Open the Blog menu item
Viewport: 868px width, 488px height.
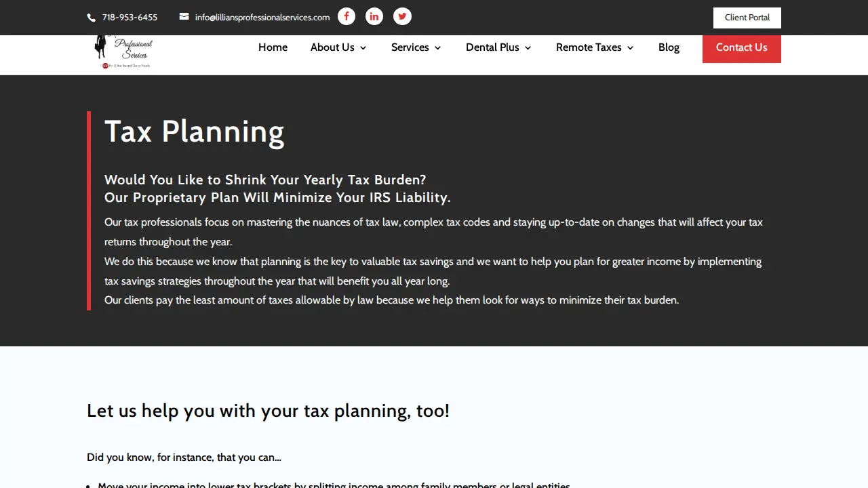tap(669, 47)
